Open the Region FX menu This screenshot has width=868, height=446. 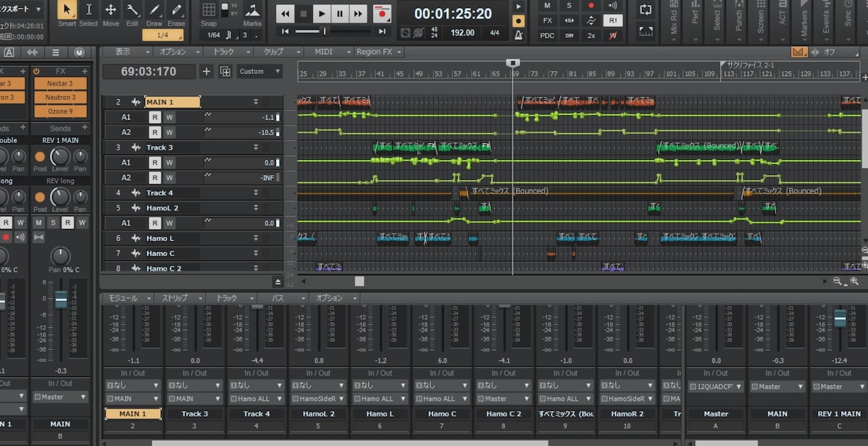pos(379,52)
